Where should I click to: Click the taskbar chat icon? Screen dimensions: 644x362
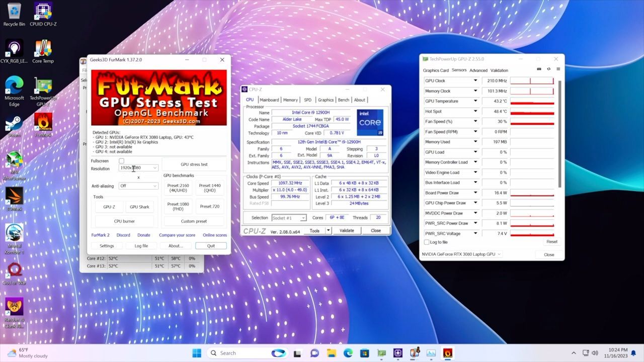(314, 353)
